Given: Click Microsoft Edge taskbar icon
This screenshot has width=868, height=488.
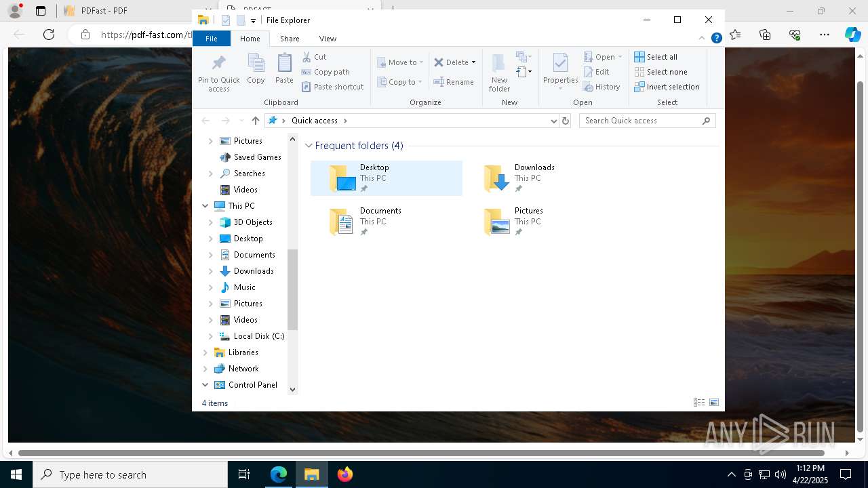Looking at the screenshot, I should (279, 474).
